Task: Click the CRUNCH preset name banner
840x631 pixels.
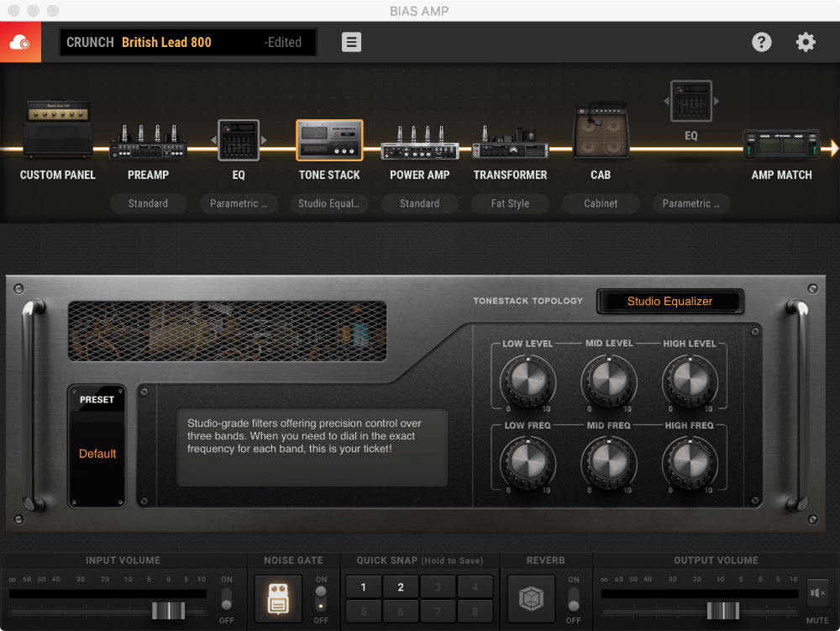Action: (187, 41)
